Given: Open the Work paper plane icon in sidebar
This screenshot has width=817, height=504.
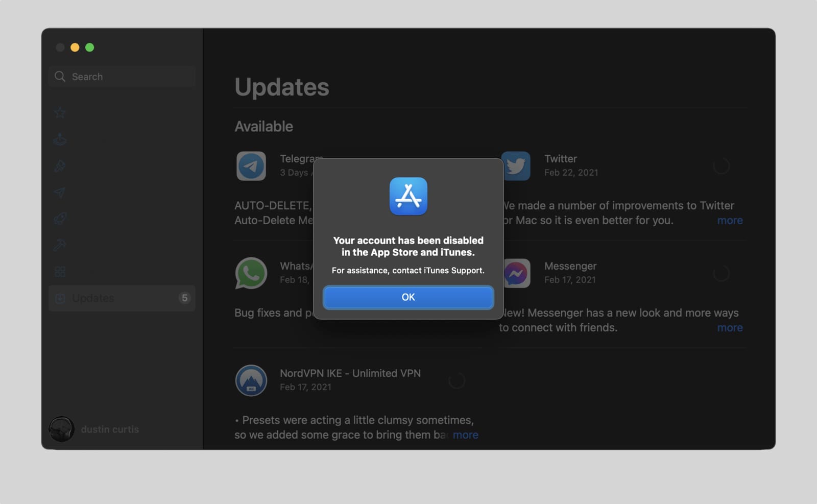Looking at the screenshot, I should [x=60, y=193].
